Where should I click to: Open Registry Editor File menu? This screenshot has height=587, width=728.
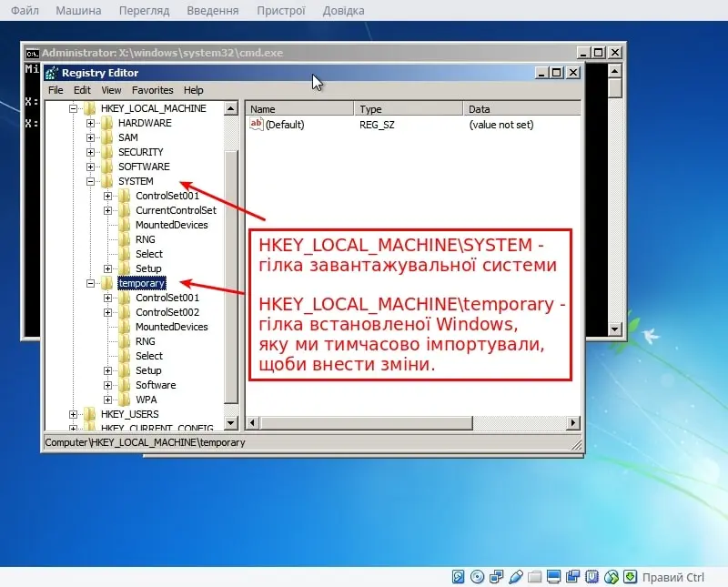pos(56,90)
